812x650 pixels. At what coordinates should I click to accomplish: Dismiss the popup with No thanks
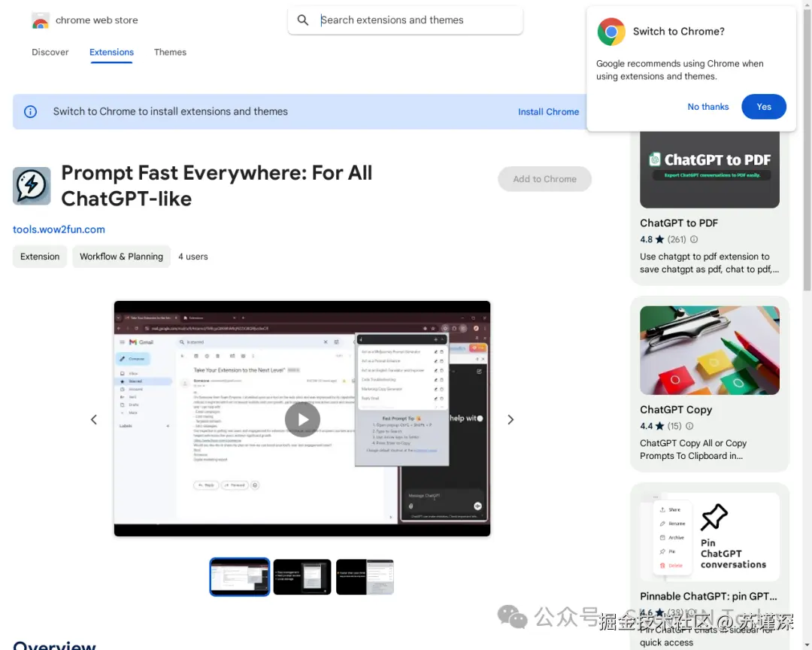pos(708,107)
